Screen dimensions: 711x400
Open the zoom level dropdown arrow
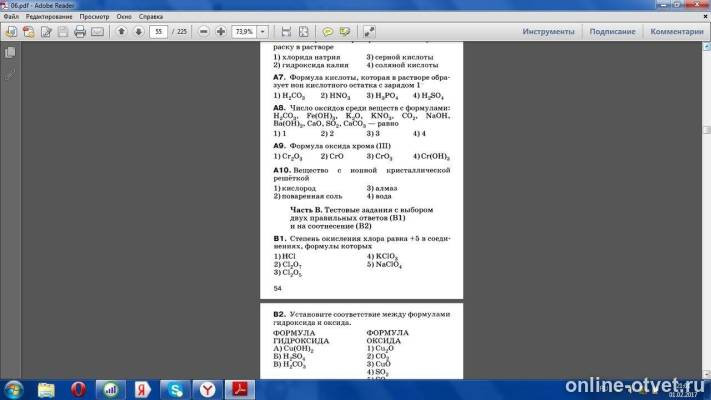pyautogui.click(x=263, y=32)
